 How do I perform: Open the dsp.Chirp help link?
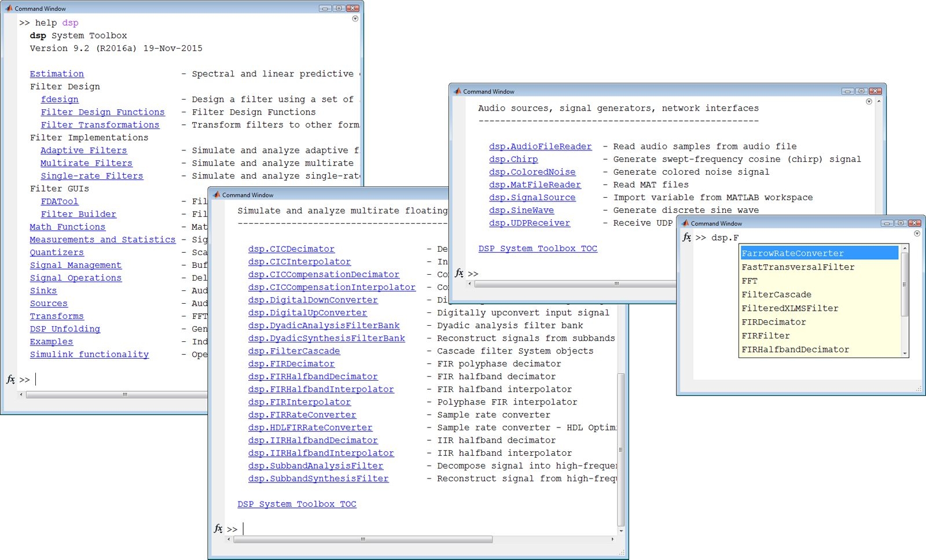pos(513,159)
